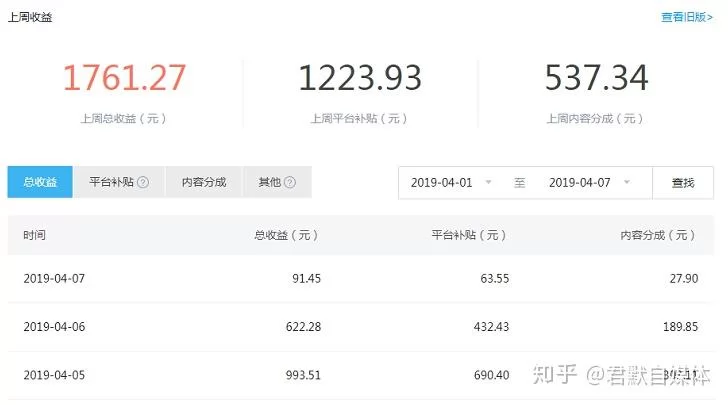This screenshot has width=728, height=405.
Task: Click the 总收益（元） table column header
Action: click(x=286, y=235)
